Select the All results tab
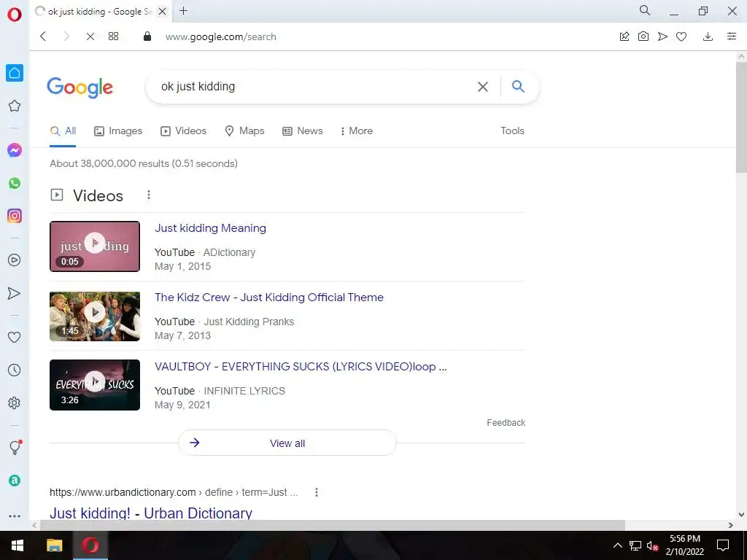Viewport: 747px width, 560px height. [x=63, y=131]
